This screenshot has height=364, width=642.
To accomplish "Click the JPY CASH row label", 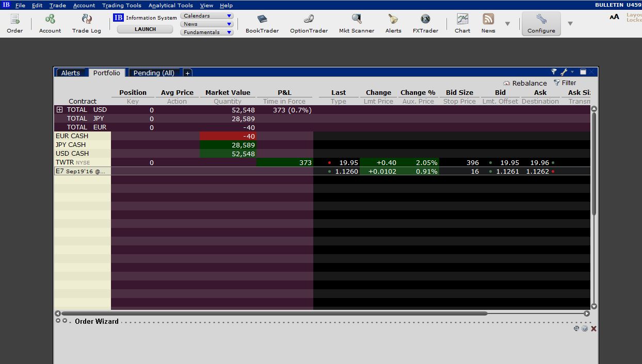I will click(71, 145).
